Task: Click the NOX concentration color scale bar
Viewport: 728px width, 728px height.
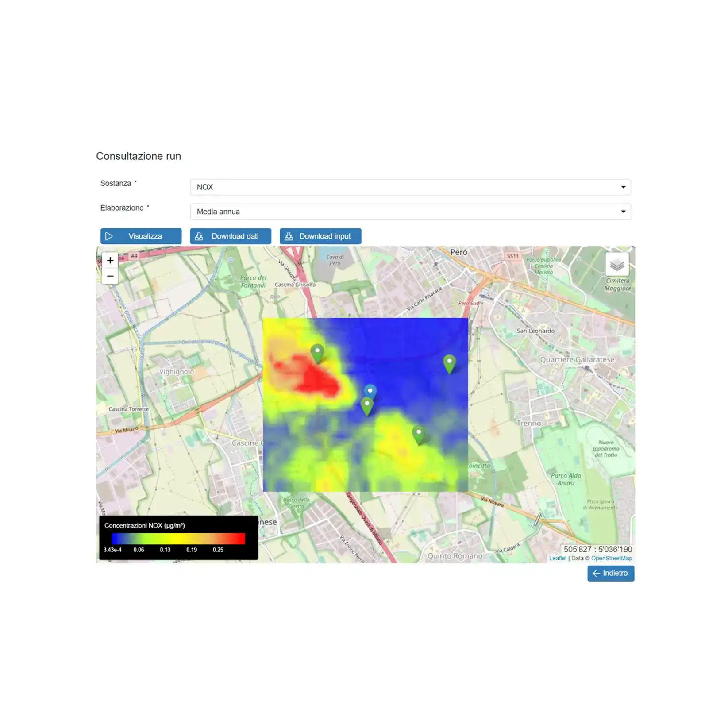Action: tap(178, 538)
